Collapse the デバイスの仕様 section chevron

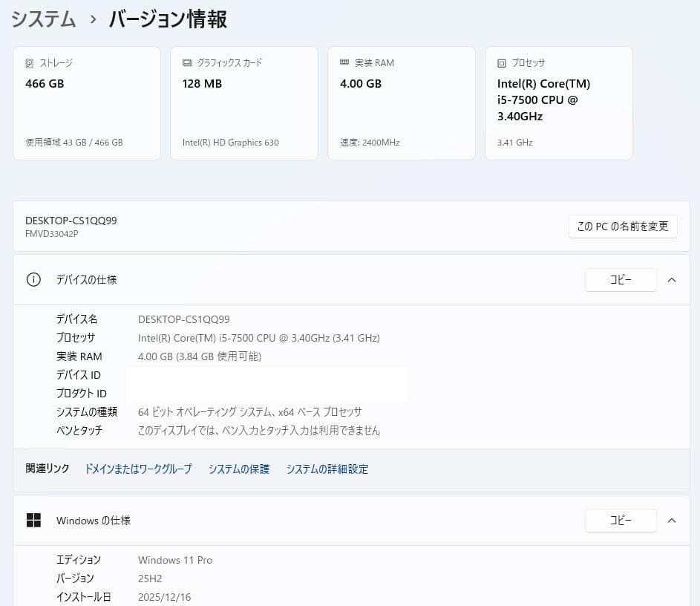click(x=672, y=280)
